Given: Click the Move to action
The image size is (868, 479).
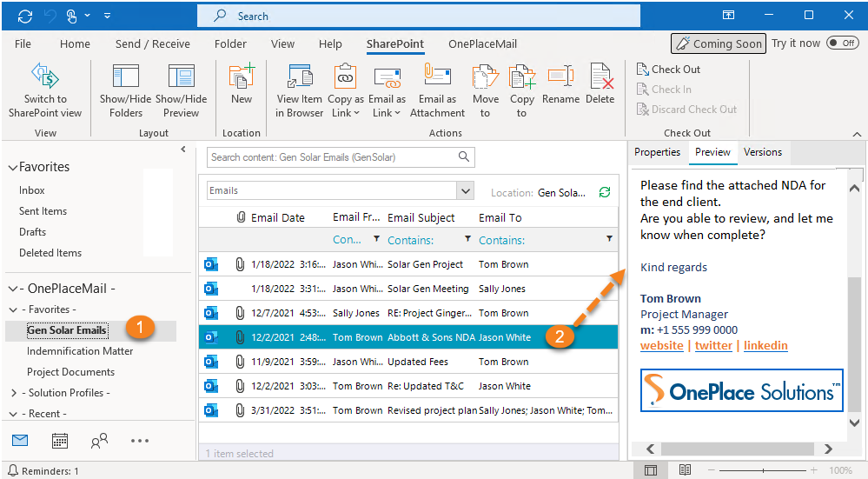Looking at the screenshot, I should [x=486, y=90].
